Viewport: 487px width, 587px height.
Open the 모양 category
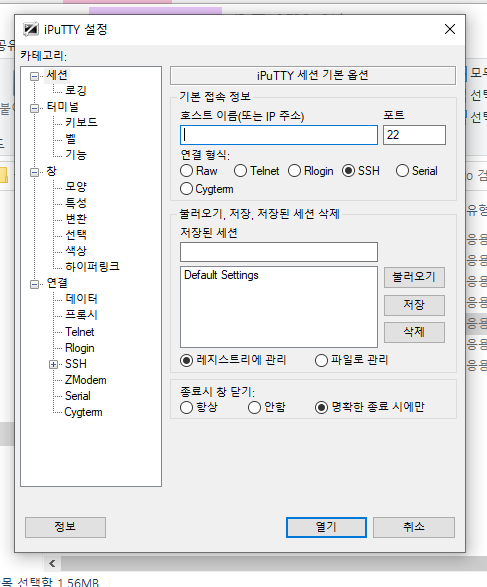tap(76, 186)
